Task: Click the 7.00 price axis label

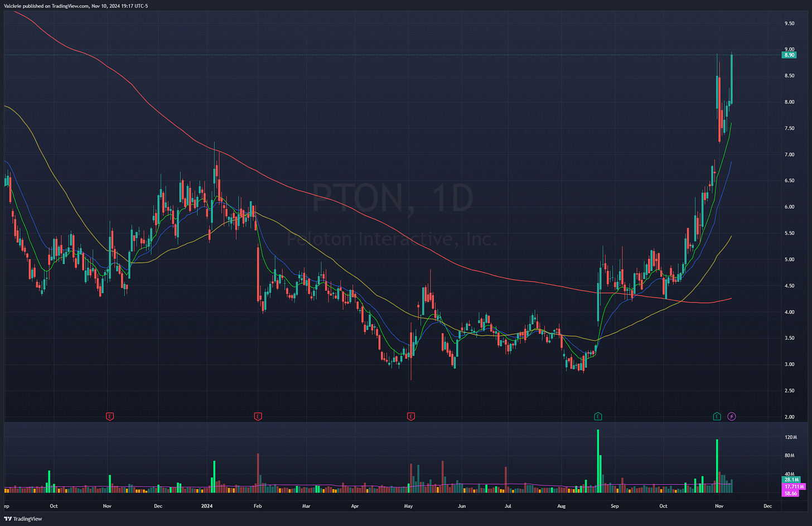Action: pos(790,155)
